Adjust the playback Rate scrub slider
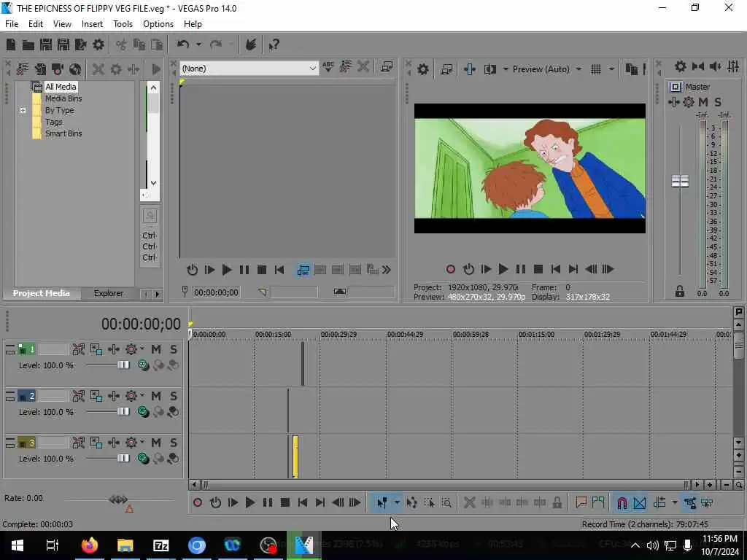This screenshot has height=560, width=747. point(118,499)
